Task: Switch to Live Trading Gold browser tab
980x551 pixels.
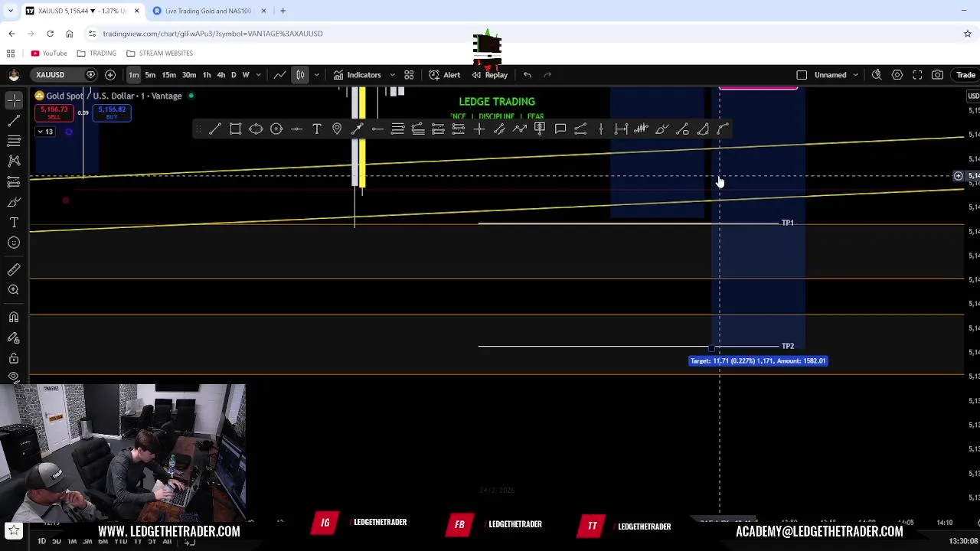Action: point(208,11)
